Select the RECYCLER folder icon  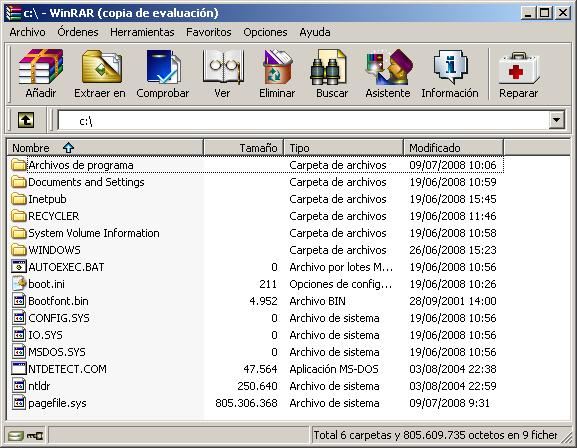pos(18,216)
